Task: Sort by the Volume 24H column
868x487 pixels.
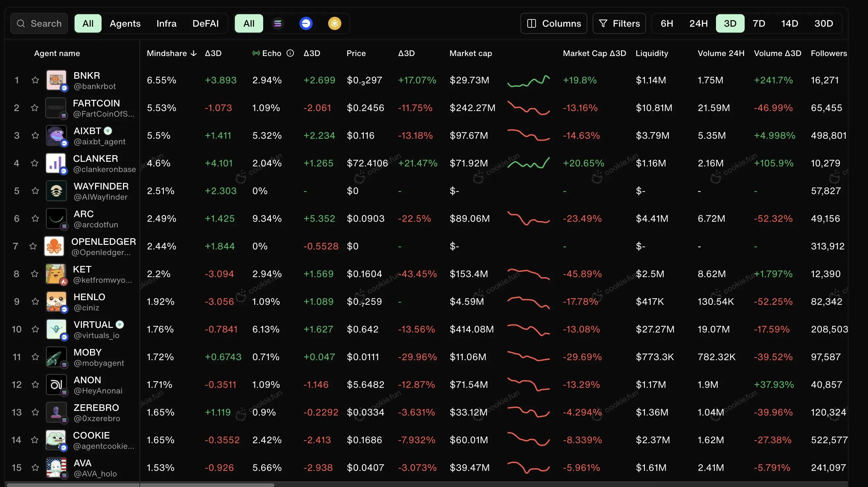Action: [x=721, y=53]
